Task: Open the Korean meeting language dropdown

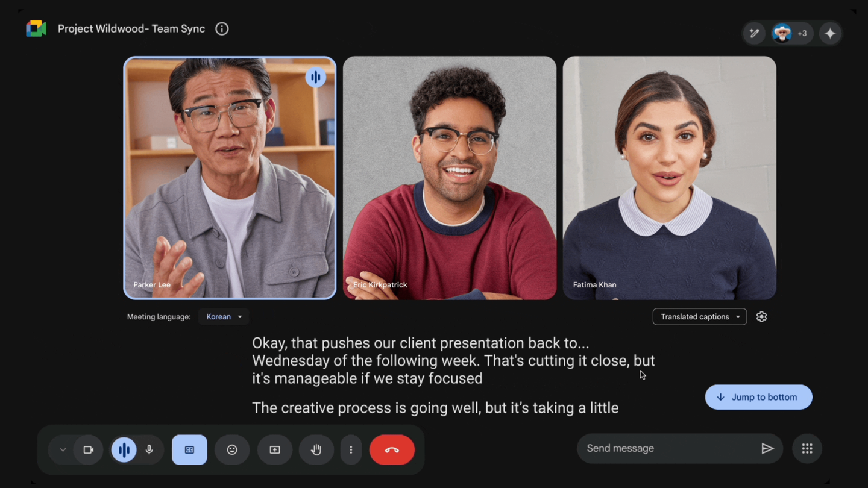Action: (223, 316)
